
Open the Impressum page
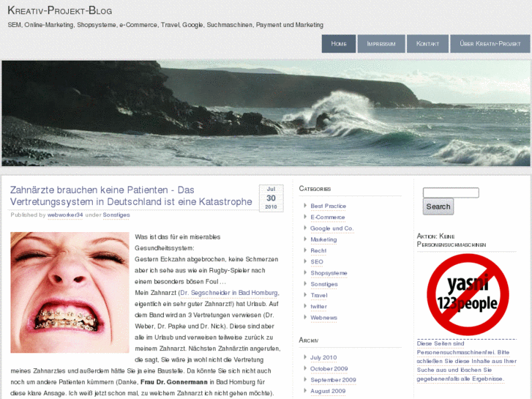click(381, 44)
